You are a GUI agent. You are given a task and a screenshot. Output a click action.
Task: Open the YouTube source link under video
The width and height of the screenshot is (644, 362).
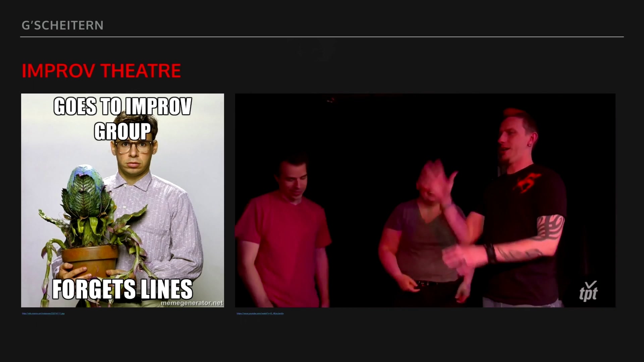point(260,313)
